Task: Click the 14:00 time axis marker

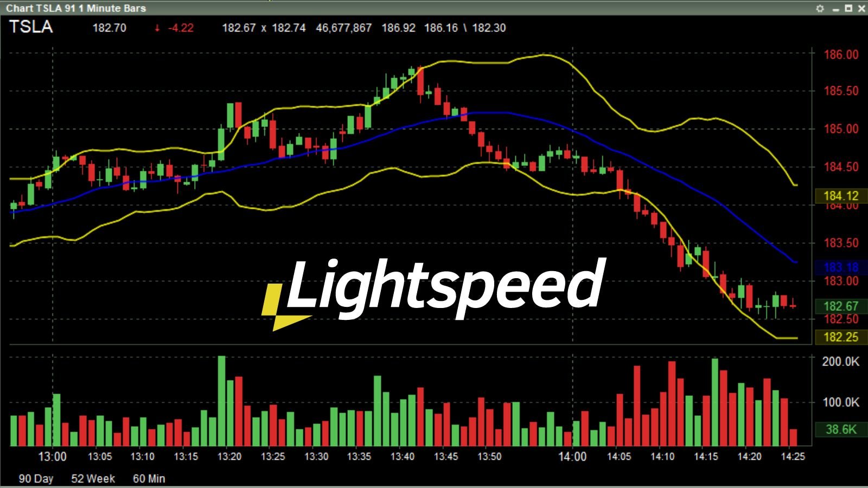Action: [x=572, y=457]
